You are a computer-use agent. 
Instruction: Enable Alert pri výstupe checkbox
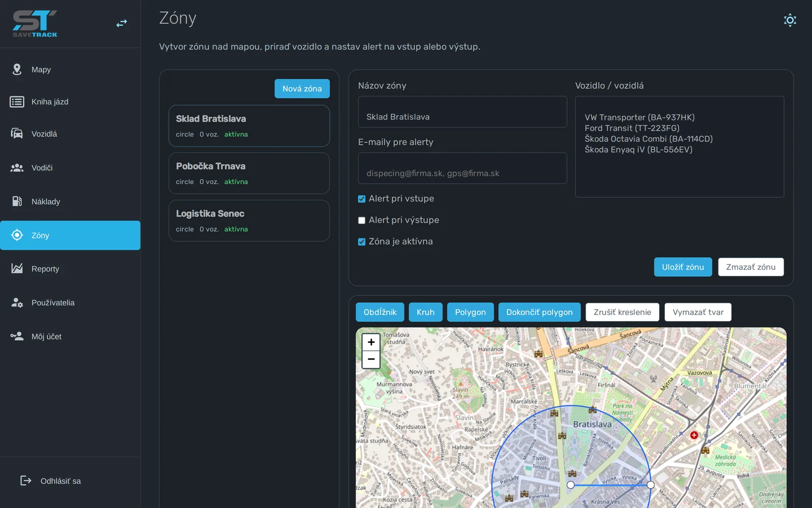[x=361, y=220]
